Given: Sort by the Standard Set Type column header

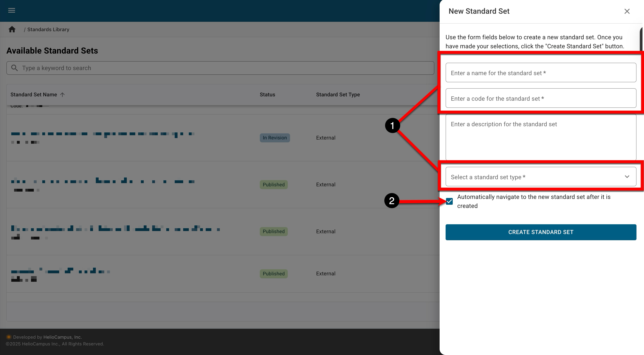Looking at the screenshot, I should [x=338, y=95].
